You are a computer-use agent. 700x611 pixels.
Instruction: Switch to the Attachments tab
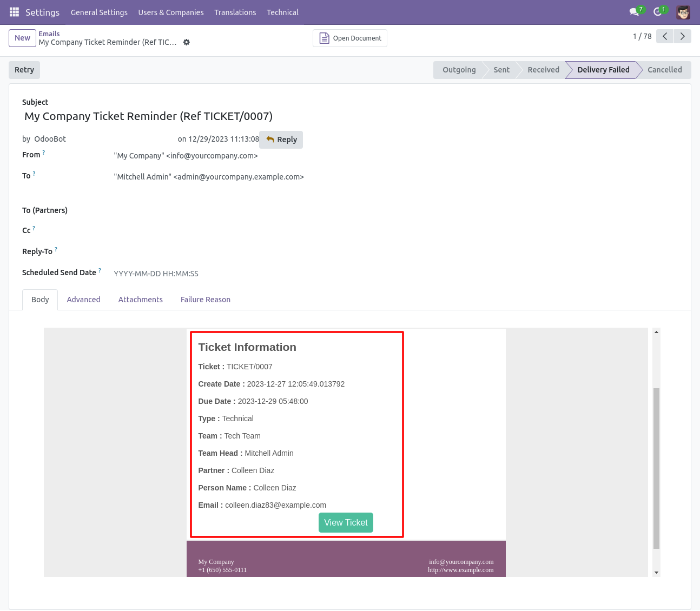click(141, 300)
